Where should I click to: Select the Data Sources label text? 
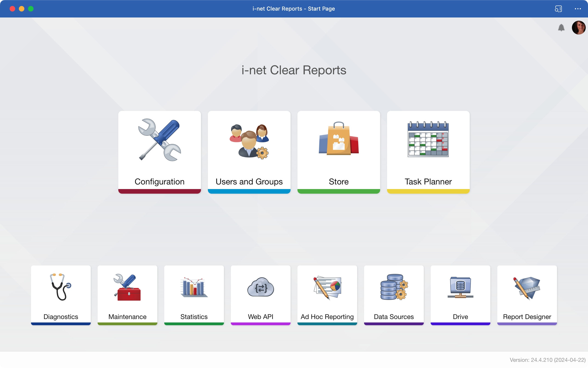pos(394,317)
